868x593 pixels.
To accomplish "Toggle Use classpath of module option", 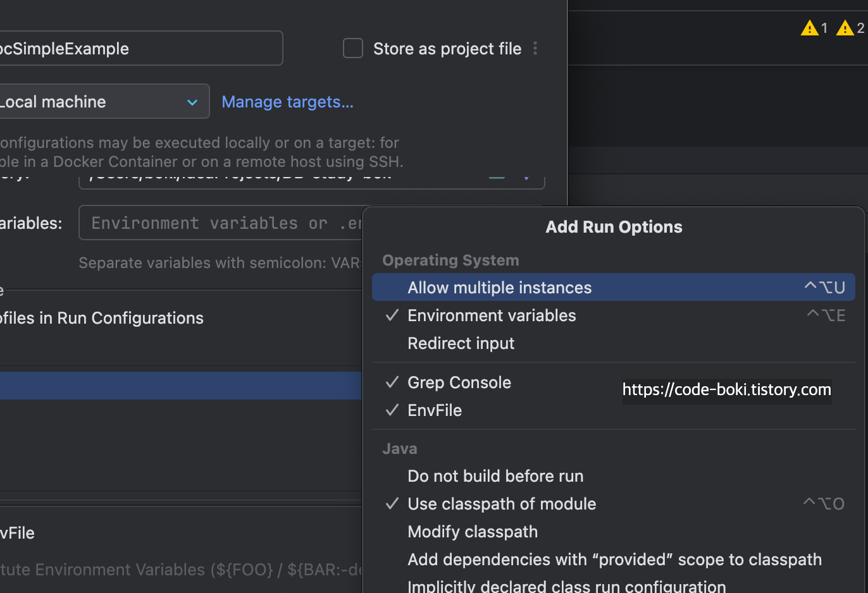I will point(502,504).
